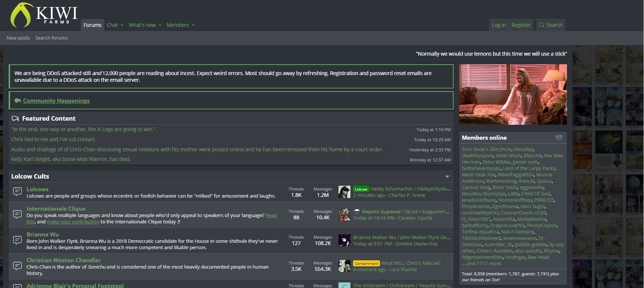This screenshot has height=288, width=644.
Task: Open the Brianna Wu forum
Action: tap(43, 235)
